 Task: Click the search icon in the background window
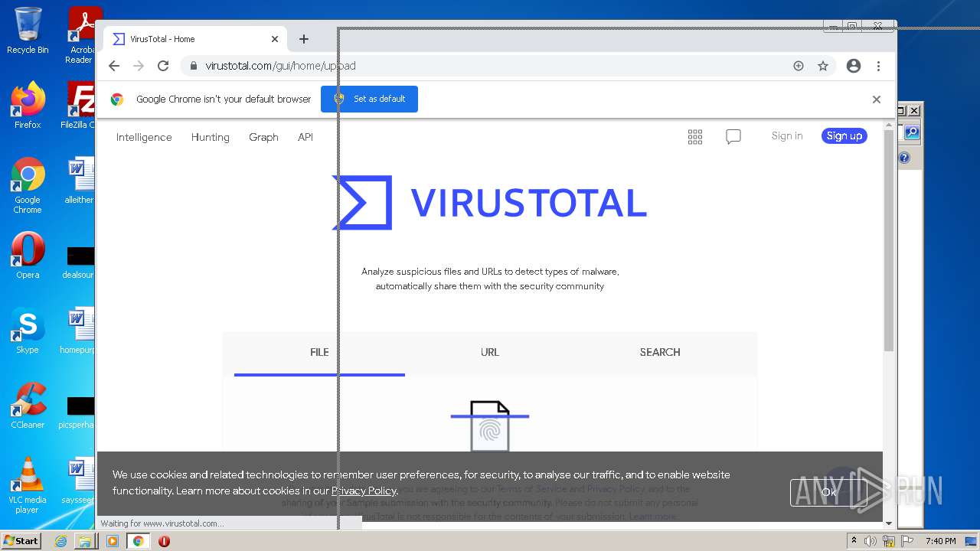tap(912, 132)
